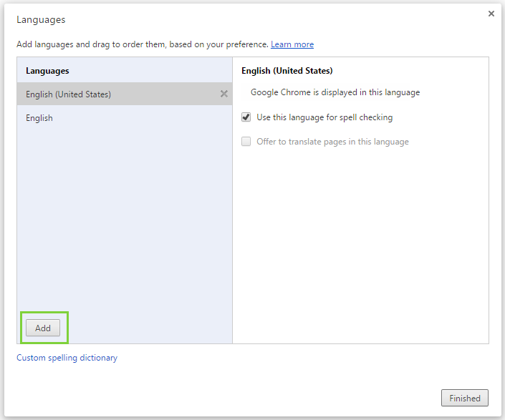Image resolution: width=505 pixels, height=420 pixels.
Task: Click the Languages dialog title
Action: [41, 19]
